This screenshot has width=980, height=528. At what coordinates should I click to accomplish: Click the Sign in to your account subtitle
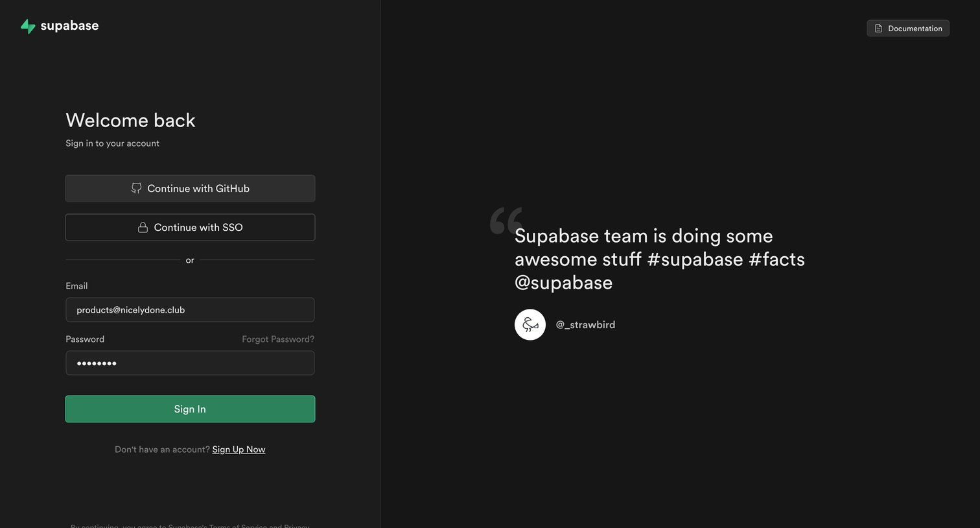coord(112,143)
